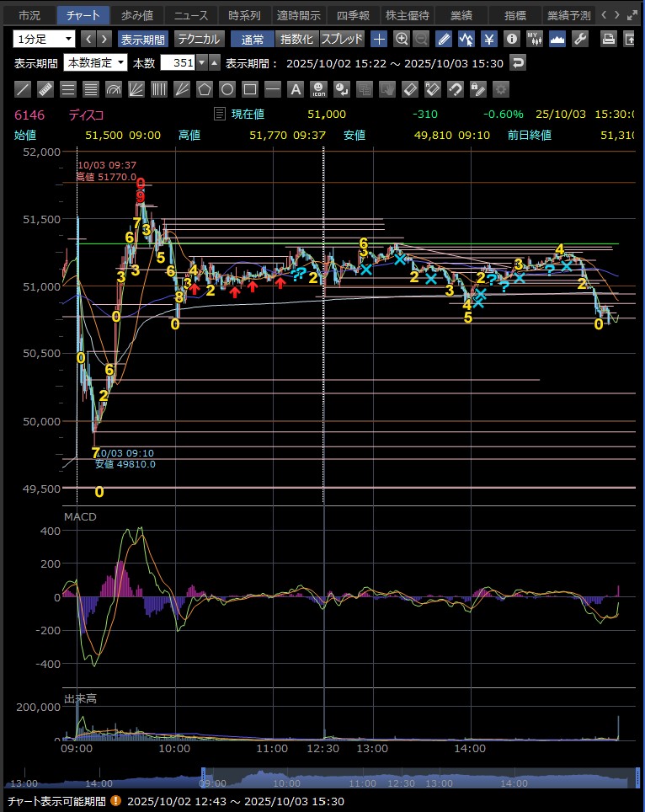This screenshot has width=645, height=812.
Task: Toggle the yen price display button
Action: tap(488, 39)
